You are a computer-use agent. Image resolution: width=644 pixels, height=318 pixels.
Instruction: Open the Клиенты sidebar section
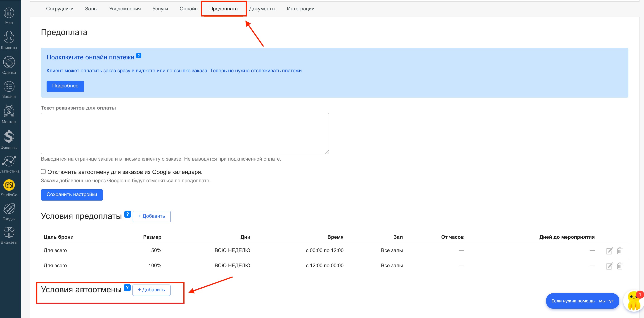(9, 38)
